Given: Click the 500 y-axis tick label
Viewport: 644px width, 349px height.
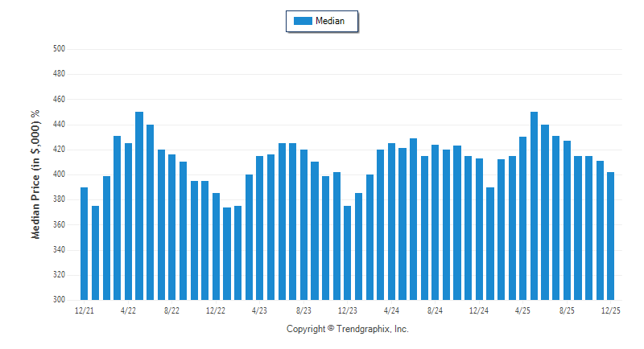Looking at the screenshot, I should click(x=58, y=49).
